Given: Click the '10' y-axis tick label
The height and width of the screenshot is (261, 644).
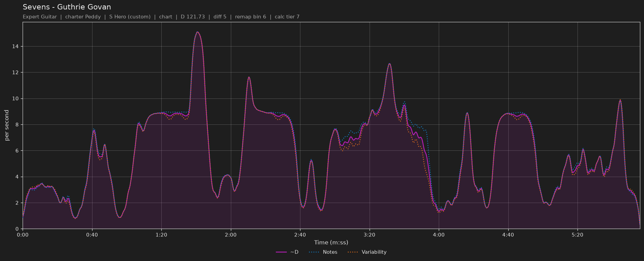Looking at the screenshot, I should point(16,99).
